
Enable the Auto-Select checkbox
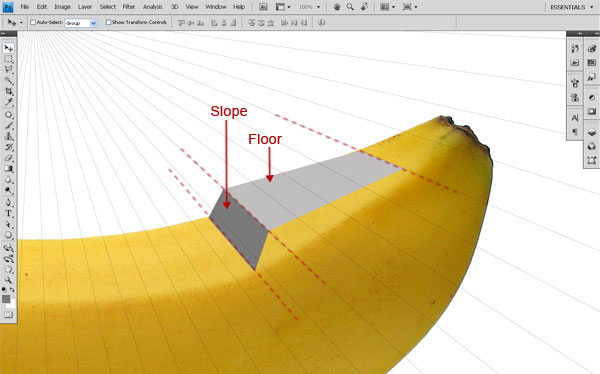33,22
